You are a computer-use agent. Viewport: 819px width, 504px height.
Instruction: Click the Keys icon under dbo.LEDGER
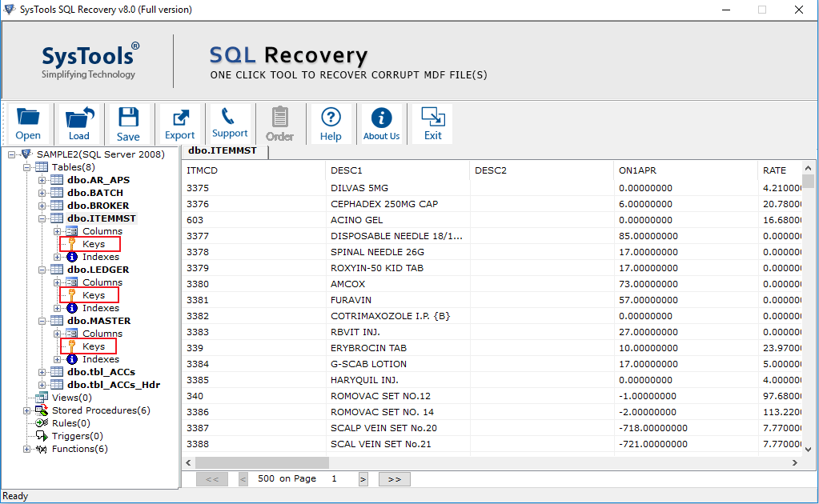tap(72, 294)
